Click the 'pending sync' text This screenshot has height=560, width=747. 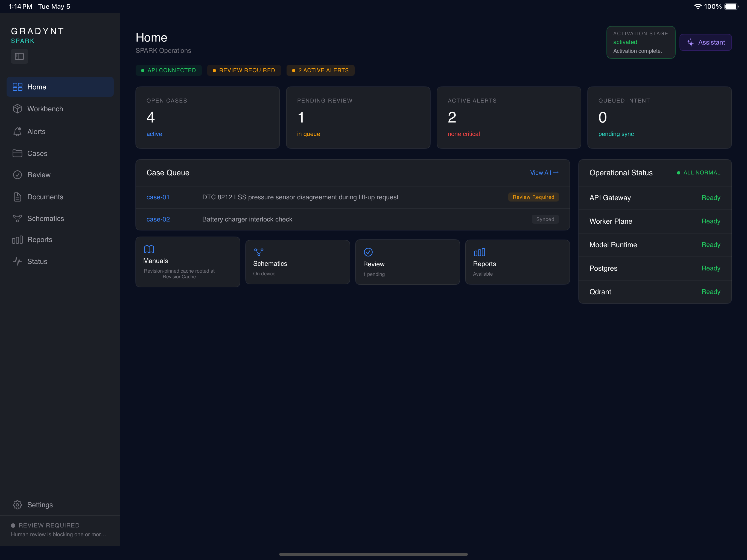click(x=616, y=134)
